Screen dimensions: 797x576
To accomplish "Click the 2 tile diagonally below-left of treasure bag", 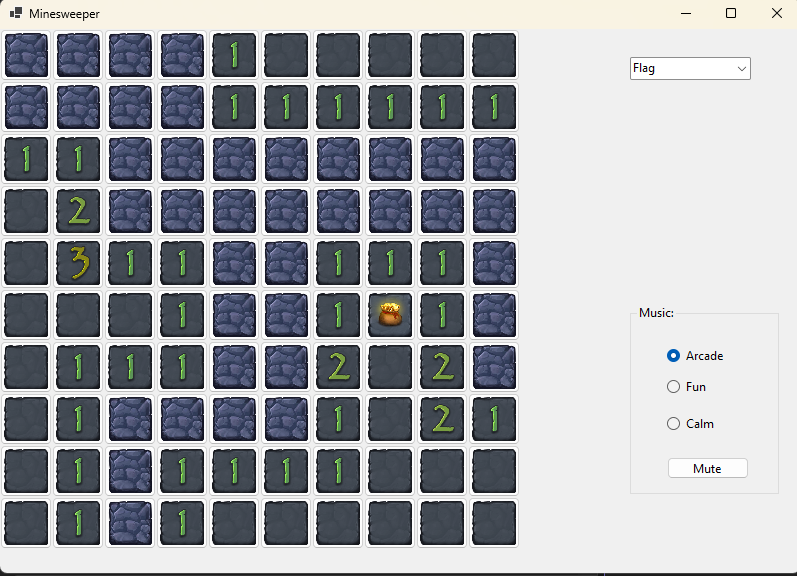I will click(338, 367).
